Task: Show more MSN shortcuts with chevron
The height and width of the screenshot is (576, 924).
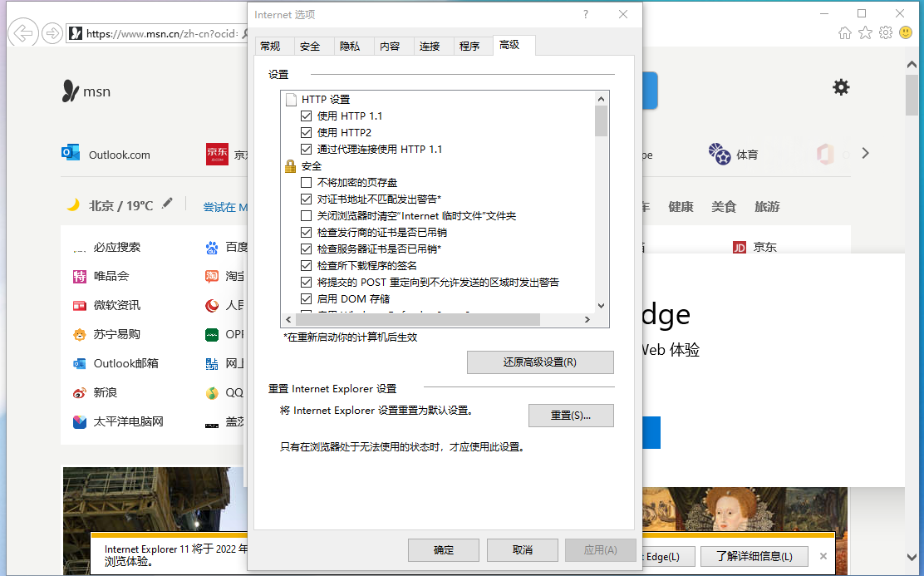Action: click(x=865, y=153)
